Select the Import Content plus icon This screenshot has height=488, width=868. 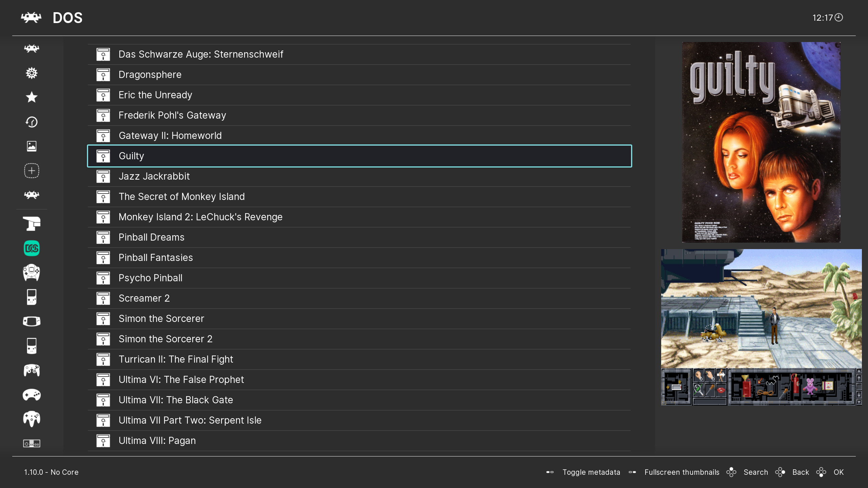tap(31, 171)
